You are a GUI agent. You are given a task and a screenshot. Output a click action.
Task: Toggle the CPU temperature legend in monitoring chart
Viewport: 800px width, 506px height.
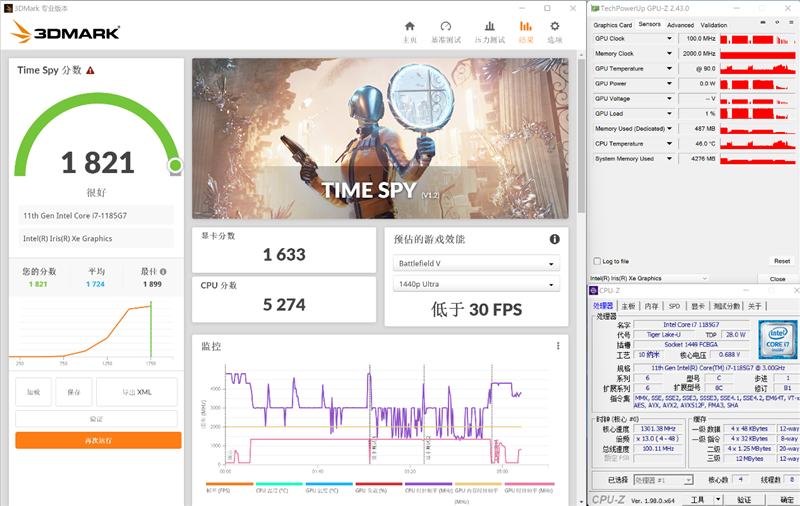point(279,487)
